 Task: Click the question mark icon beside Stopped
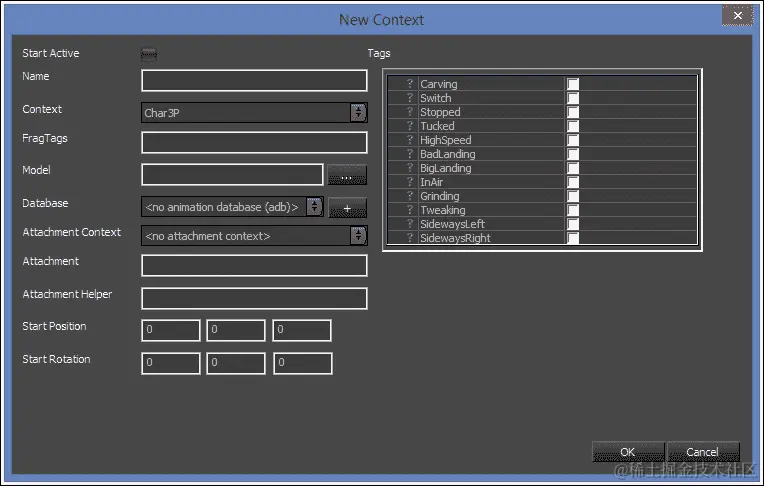pos(410,112)
